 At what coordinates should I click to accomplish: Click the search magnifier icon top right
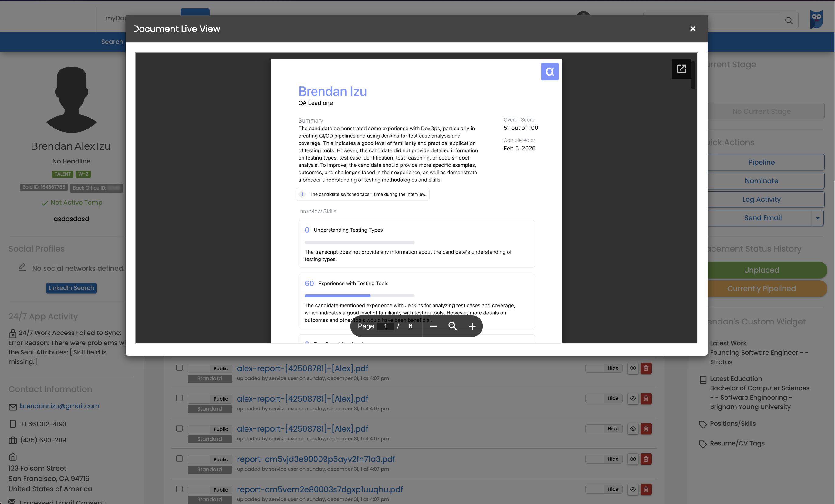point(789,20)
